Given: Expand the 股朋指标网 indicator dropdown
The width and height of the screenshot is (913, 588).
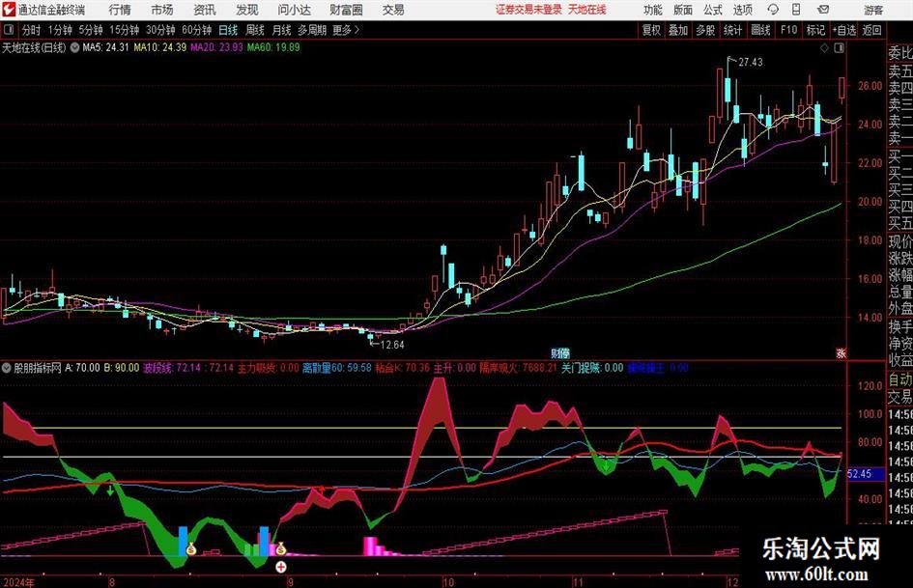Looking at the screenshot, I should point(7,368).
